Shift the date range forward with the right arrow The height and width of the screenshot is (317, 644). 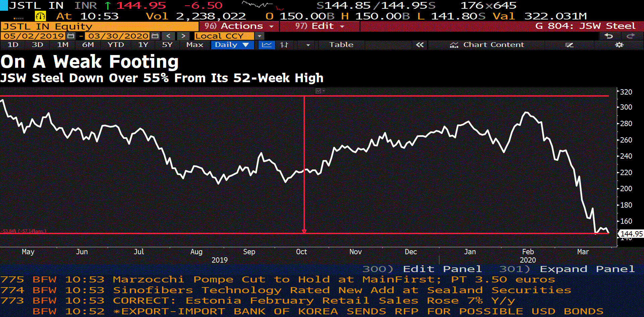click(183, 36)
